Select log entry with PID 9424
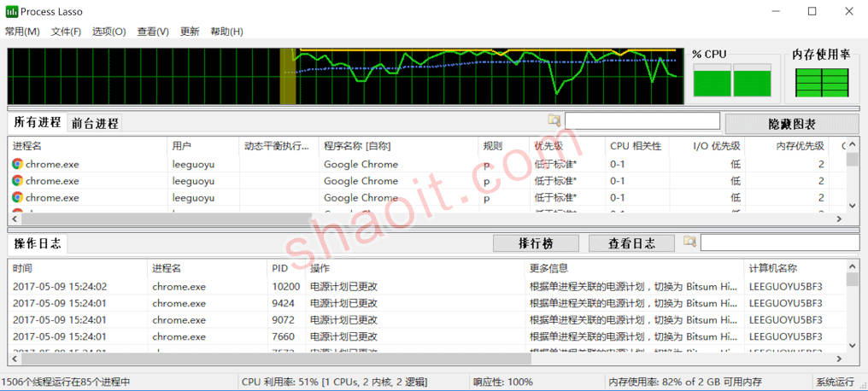 pyautogui.click(x=427, y=303)
